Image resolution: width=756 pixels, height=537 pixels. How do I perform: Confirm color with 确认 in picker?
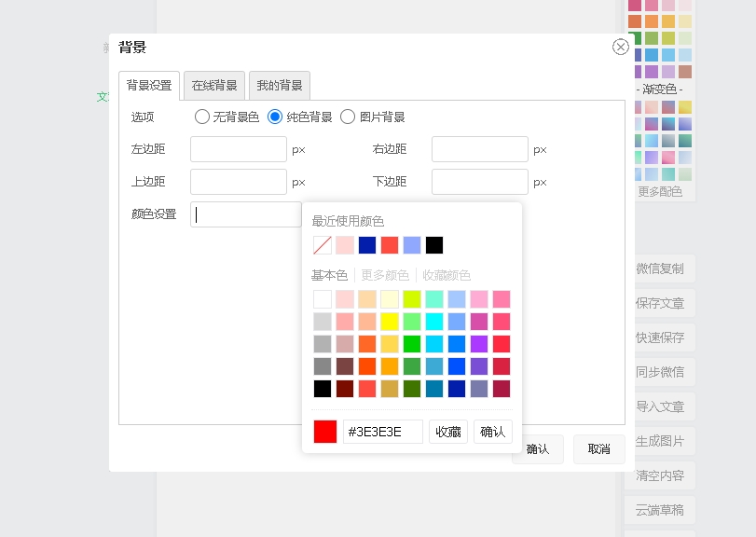click(493, 432)
